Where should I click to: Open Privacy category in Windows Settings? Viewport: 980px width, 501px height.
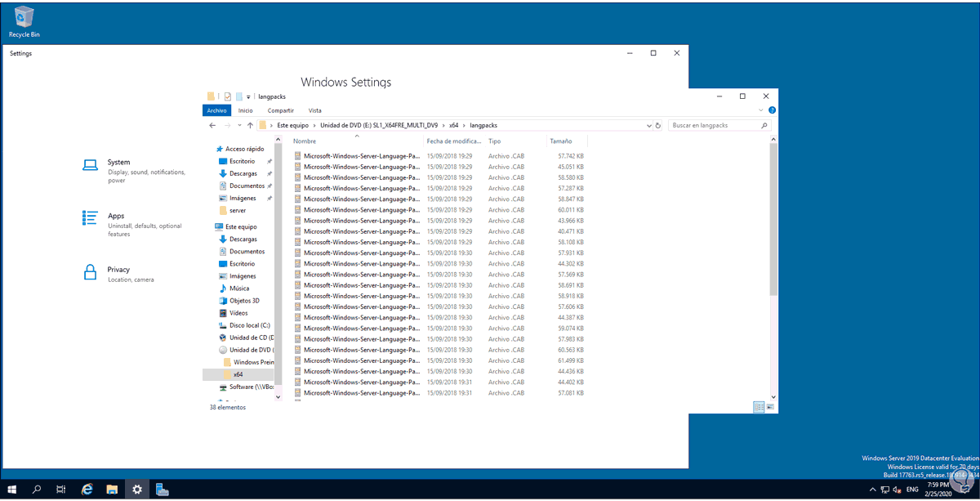click(119, 274)
